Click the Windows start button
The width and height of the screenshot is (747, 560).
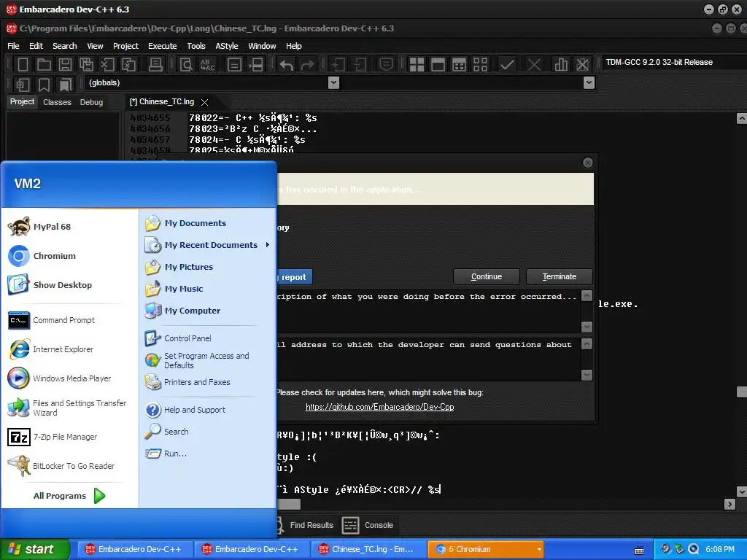[x=34, y=549]
